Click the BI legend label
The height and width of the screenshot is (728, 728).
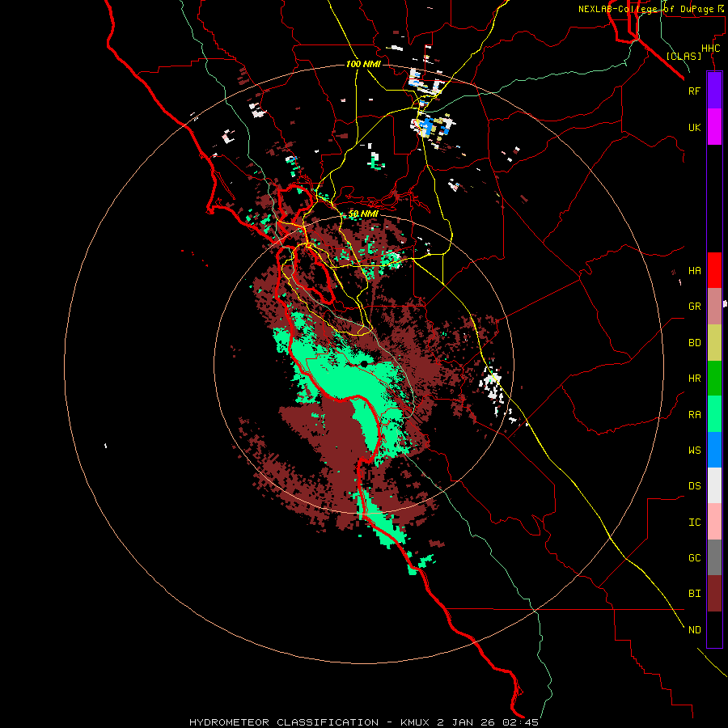(694, 594)
